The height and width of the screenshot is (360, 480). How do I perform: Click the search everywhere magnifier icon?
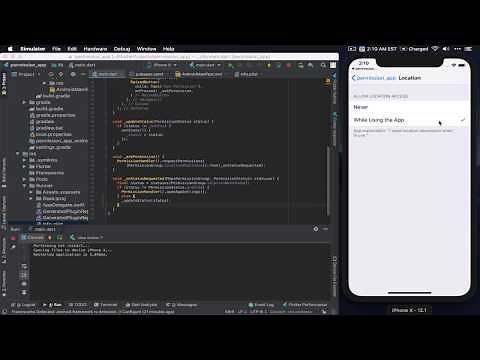point(323,65)
